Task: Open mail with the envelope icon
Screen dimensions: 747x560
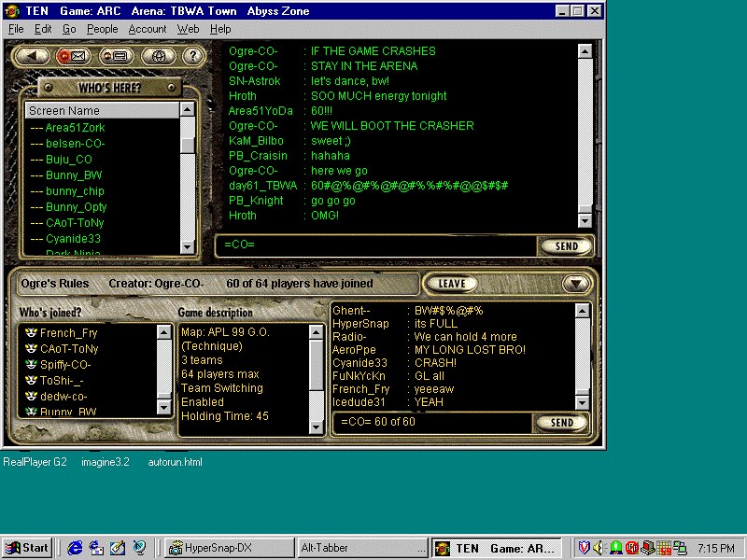Action: click(x=75, y=56)
